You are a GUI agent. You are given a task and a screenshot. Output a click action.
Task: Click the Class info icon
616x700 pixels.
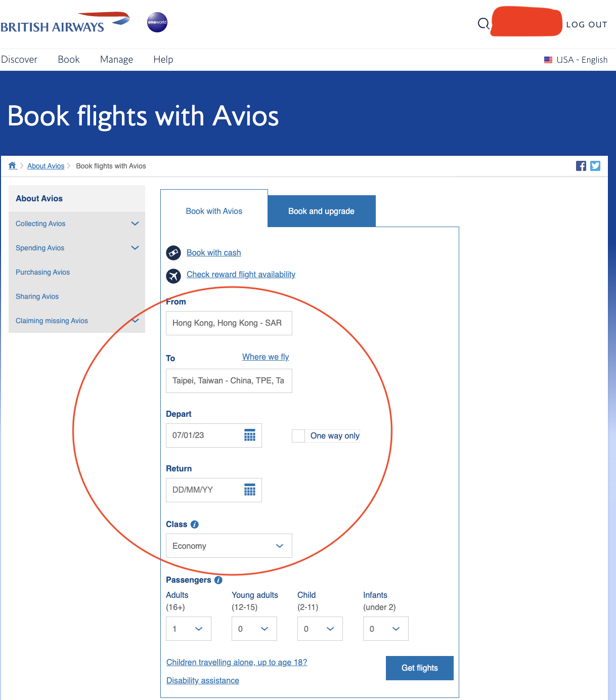coord(195,524)
